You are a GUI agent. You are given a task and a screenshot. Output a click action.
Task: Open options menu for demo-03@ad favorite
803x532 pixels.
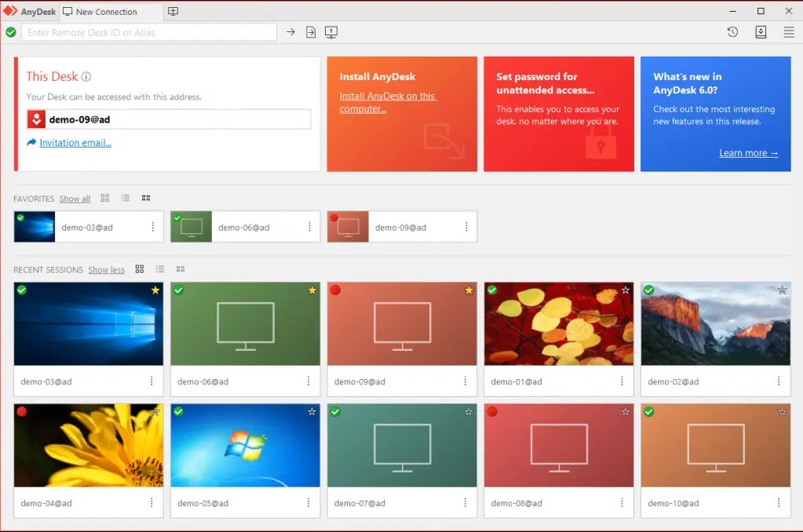coord(154,226)
